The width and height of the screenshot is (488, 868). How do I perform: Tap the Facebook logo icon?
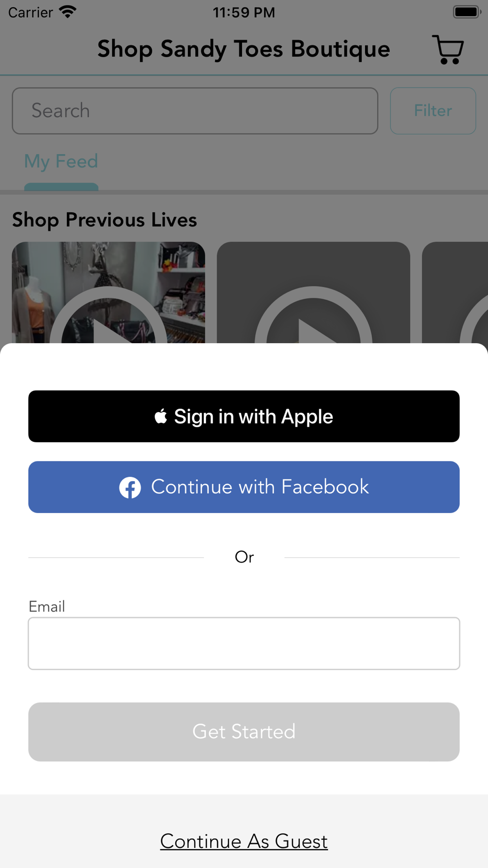click(130, 487)
